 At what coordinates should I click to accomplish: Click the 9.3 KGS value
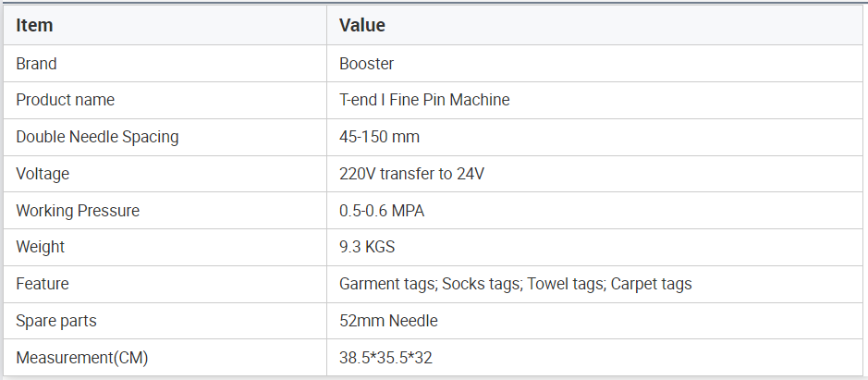tap(367, 247)
